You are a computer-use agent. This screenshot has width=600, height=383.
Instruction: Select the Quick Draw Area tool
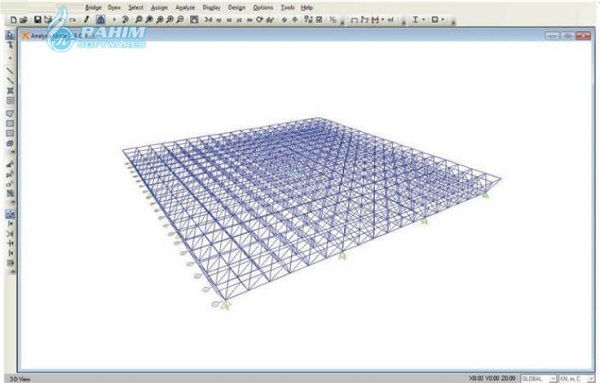click(x=10, y=134)
